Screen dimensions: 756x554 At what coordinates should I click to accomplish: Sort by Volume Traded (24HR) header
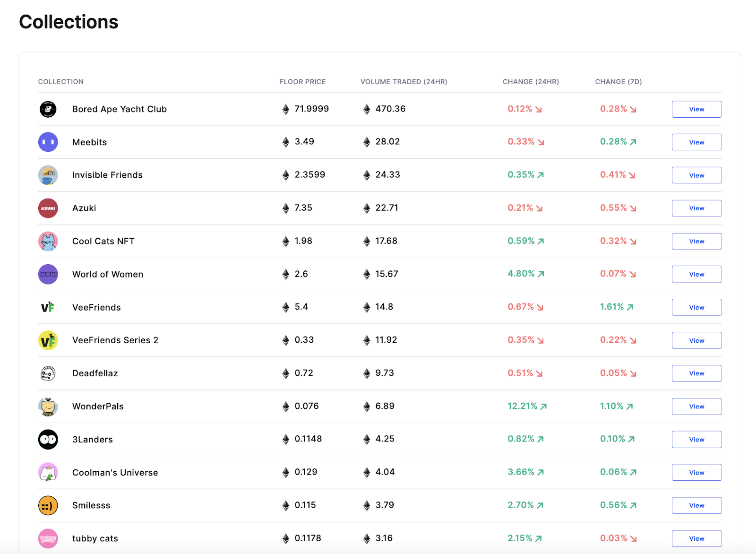[x=404, y=82]
